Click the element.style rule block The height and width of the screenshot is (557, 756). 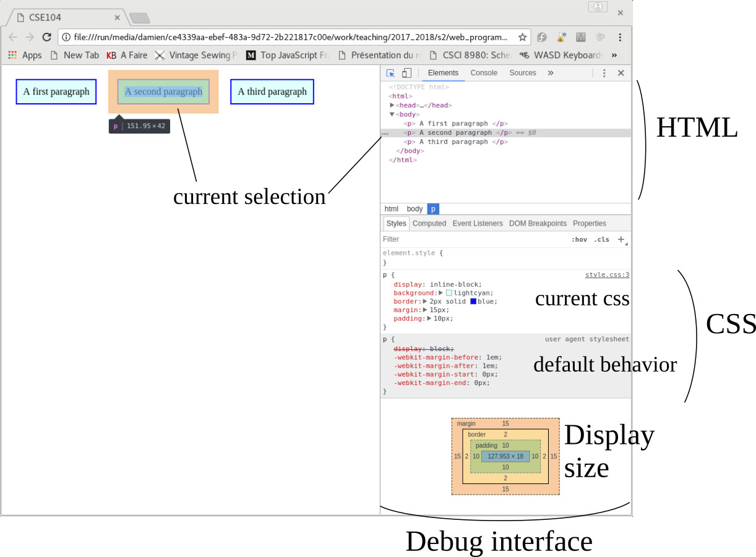coord(506,258)
